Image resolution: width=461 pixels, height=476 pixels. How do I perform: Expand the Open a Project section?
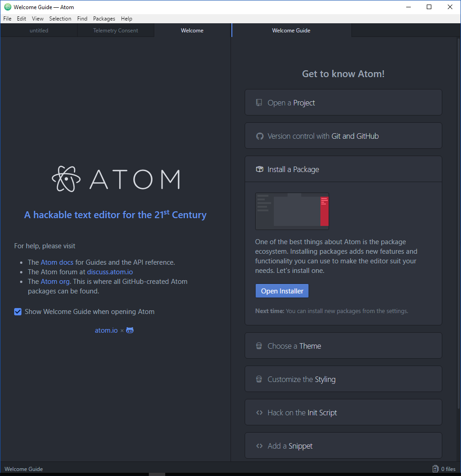tap(343, 103)
